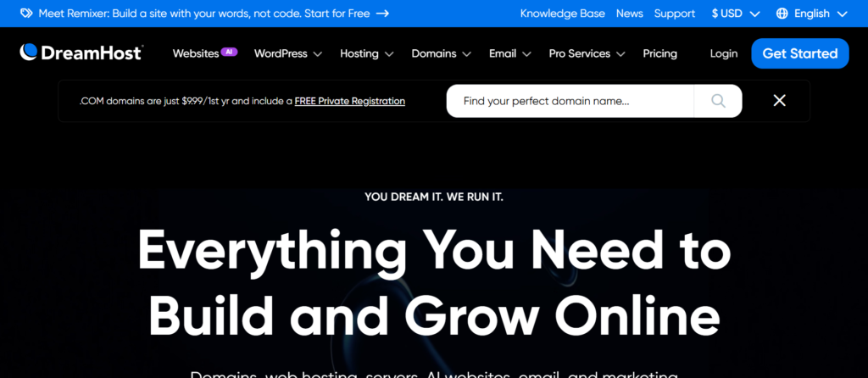Click the magnifier search icon button
Screen dimensions: 868x378
pyautogui.click(x=718, y=101)
